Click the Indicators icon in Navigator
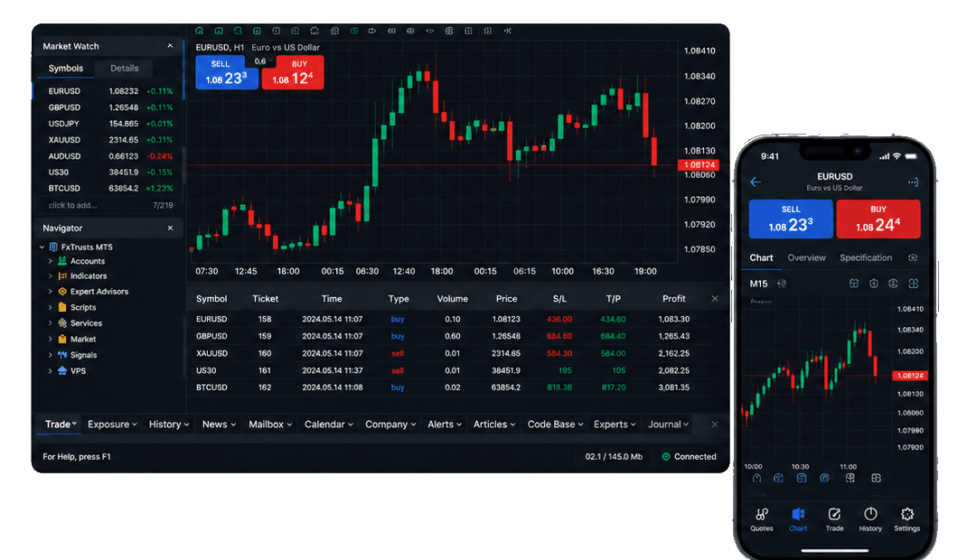The height and width of the screenshot is (560, 967). pyautogui.click(x=62, y=276)
